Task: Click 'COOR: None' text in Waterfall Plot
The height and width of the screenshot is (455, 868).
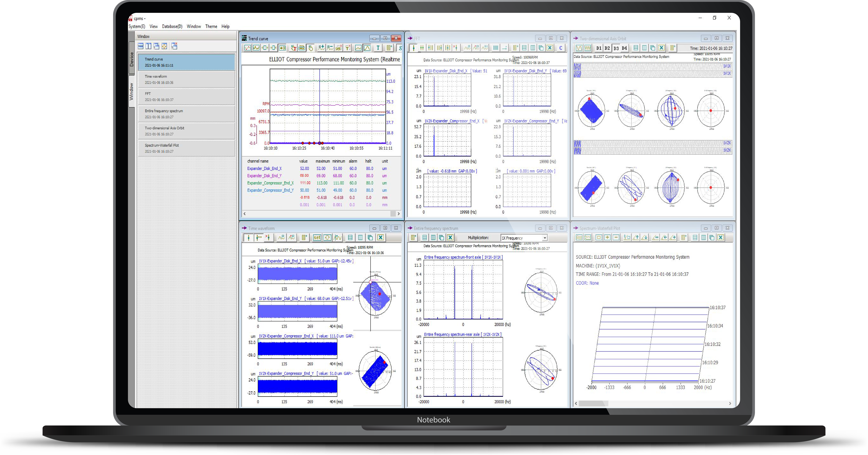Action: tap(587, 283)
